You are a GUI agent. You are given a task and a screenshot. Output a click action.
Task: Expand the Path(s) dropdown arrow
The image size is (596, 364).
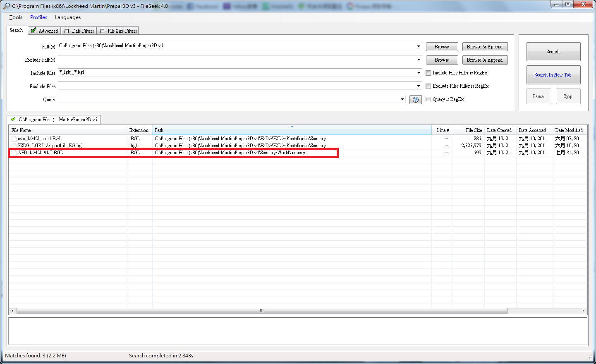pyautogui.click(x=419, y=46)
